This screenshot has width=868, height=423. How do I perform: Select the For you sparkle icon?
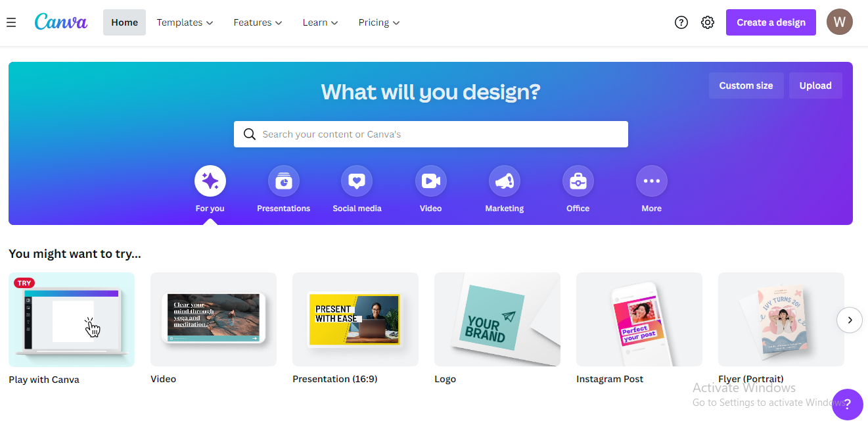[210, 181]
